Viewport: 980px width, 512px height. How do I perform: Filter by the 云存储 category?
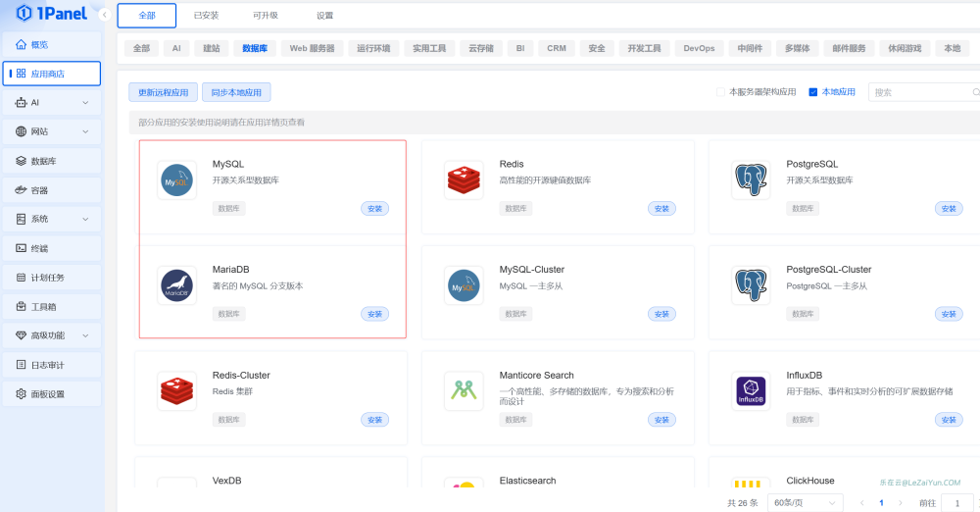[x=481, y=48]
